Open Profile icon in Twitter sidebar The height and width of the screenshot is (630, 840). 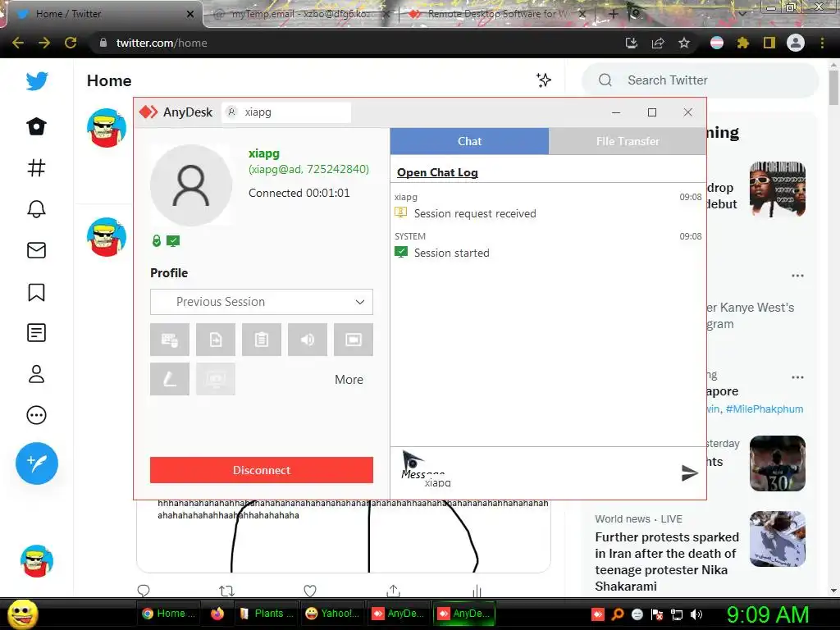[x=36, y=374]
